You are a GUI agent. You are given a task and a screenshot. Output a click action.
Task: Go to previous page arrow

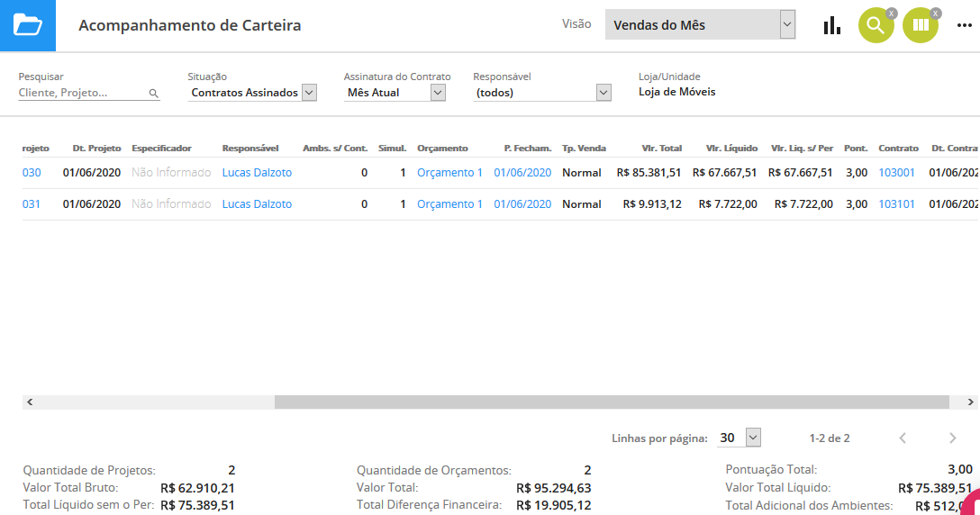coord(903,438)
